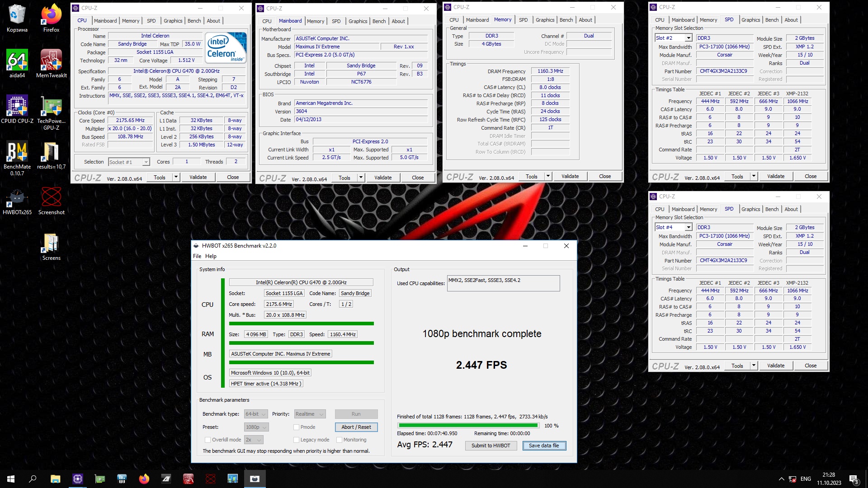Switch to Bench tab in CPU-Z Mainboard window
The height and width of the screenshot is (488, 868).
pos(379,21)
